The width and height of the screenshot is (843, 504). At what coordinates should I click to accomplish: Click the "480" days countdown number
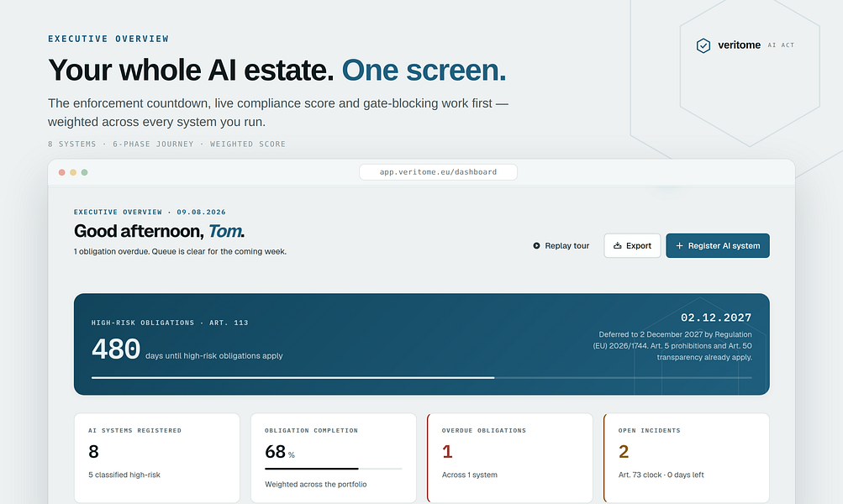[x=116, y=349]
